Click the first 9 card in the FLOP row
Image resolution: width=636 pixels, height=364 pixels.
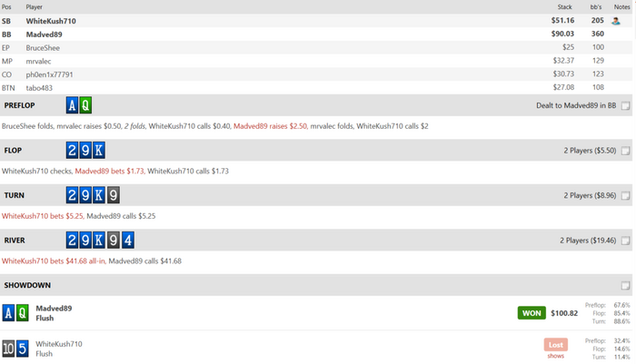pos(85,151)
